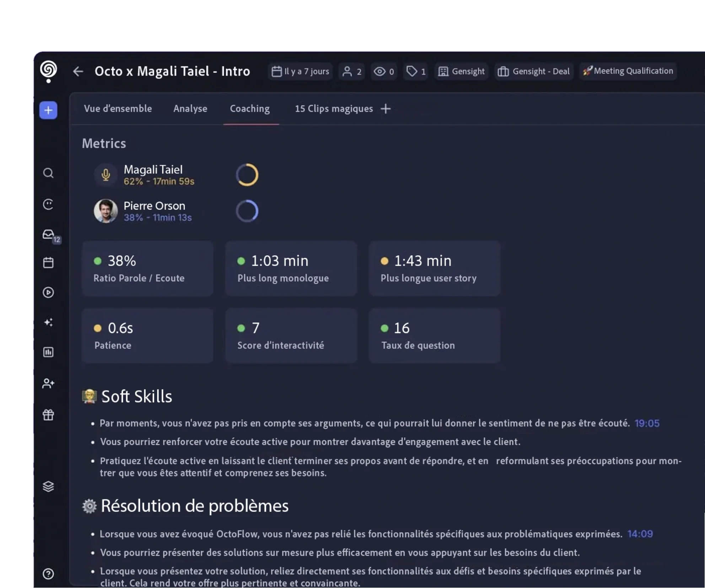This screenshot has height=588, width=705.
Task: Open search from the sidebar magnifier
Action: tap(48, 173)
